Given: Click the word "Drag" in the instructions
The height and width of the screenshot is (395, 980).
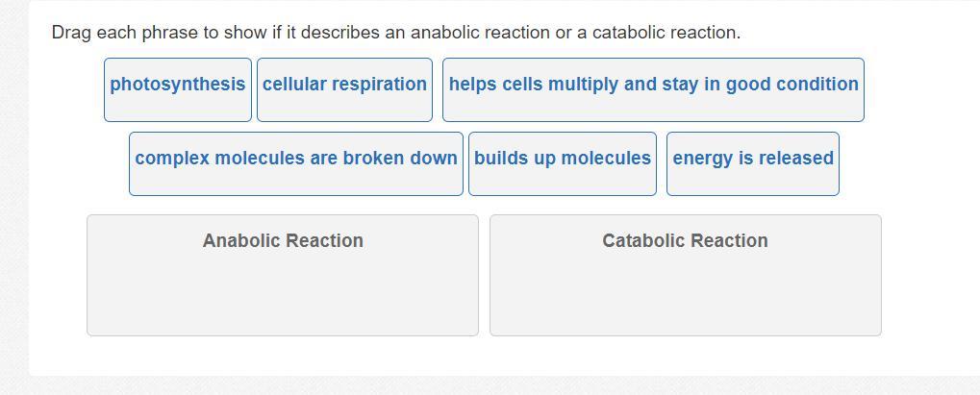Looking at the screenshot, I should (x=71, y=33).
